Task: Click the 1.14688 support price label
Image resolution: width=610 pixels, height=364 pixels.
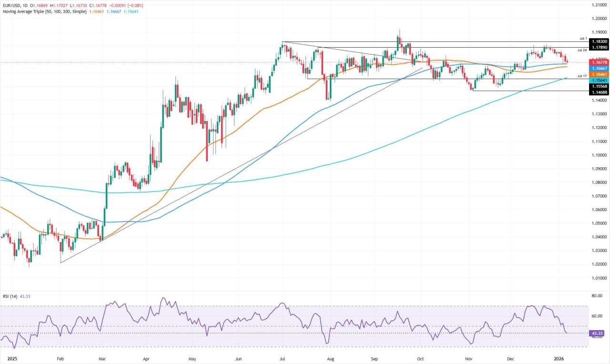Action: (599, 91)
